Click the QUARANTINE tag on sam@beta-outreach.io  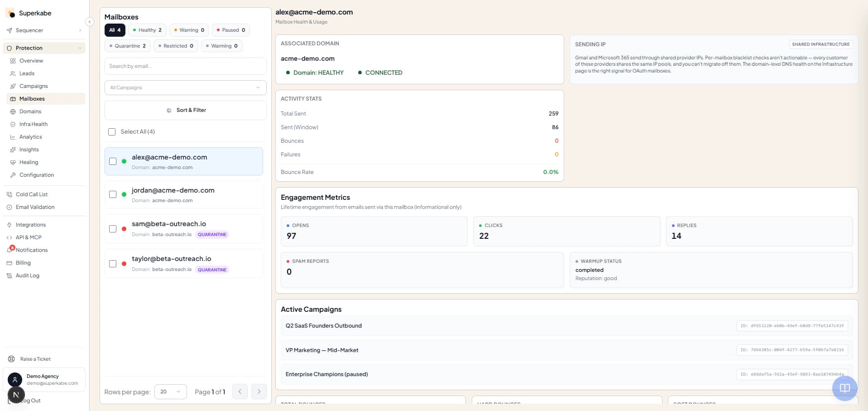pyautogui.click(x=212, y=235)
